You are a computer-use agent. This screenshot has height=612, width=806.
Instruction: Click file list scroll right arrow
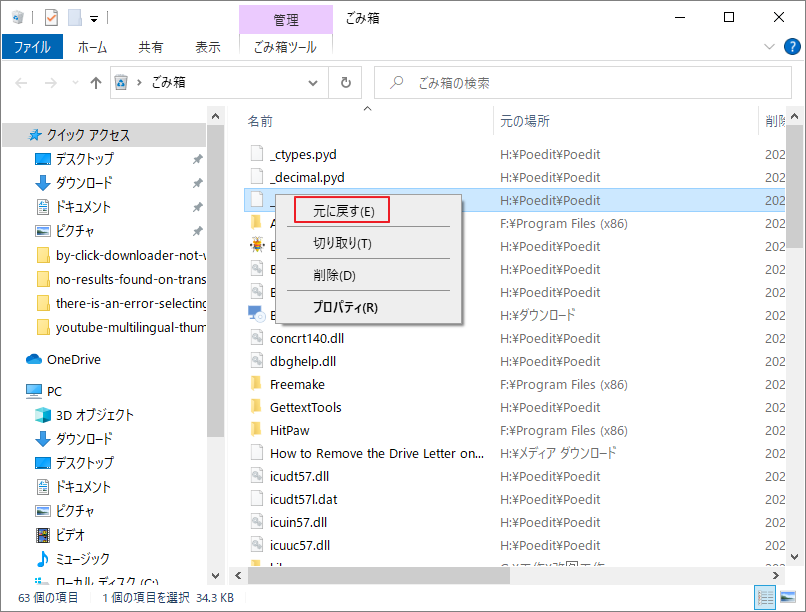pyautogui.click(x=776, y=576)
